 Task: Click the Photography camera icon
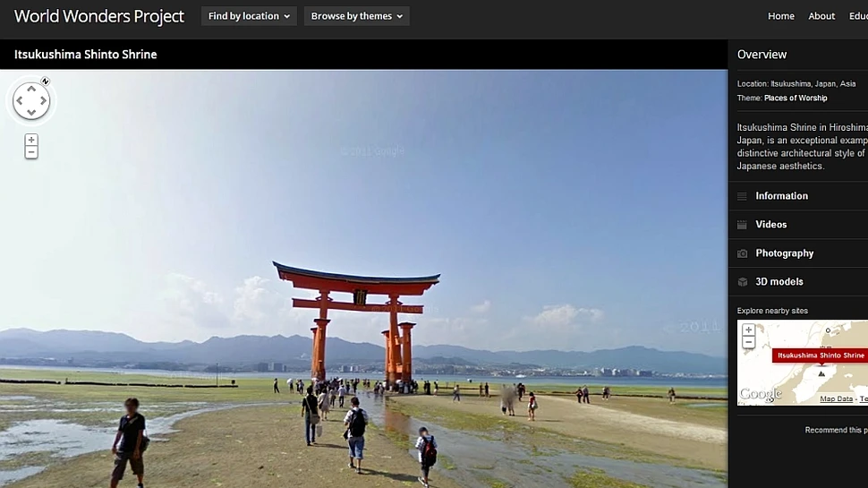[743, 253]
